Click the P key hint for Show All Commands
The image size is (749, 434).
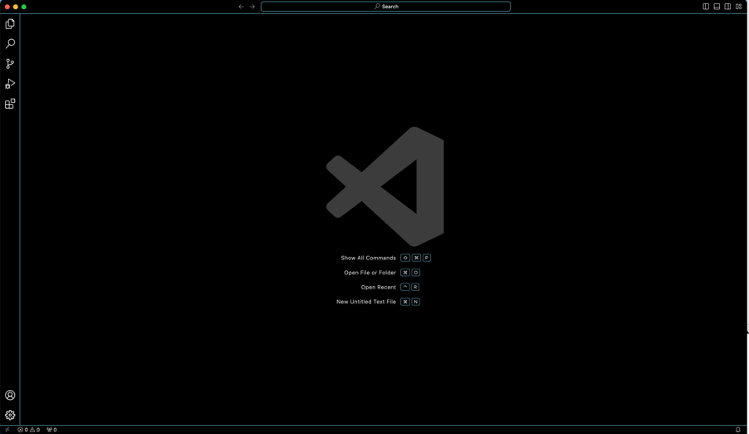(427, 258)
